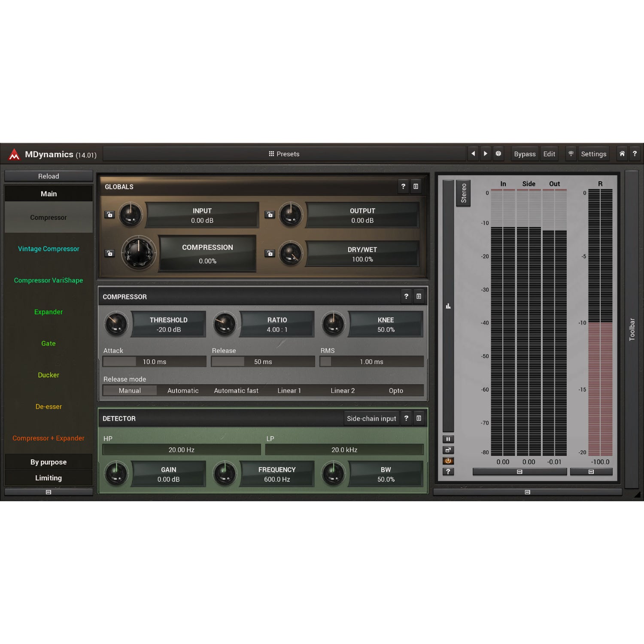Open Globals panel preset menu icon
Viewport: 644px width, 644px height.
coord(416,186)
